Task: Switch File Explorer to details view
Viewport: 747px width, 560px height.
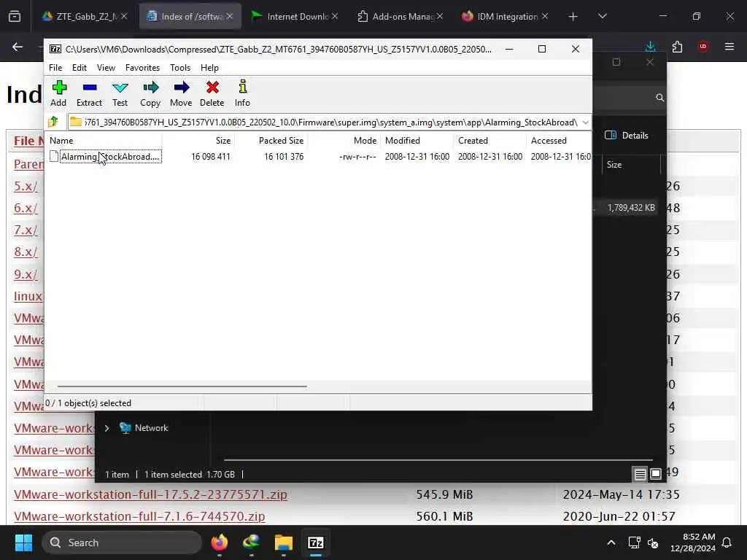Action: (640, 474)
